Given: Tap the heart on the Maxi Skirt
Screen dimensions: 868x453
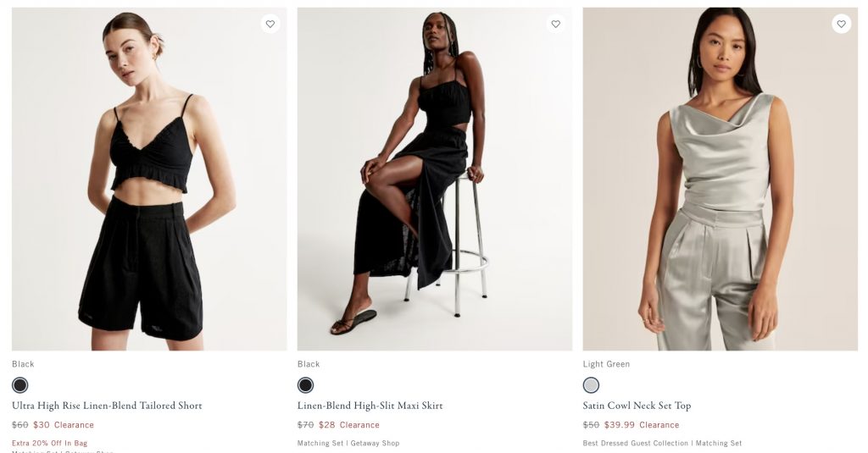Looking at the screenshot, I should pyautogui.click(x=556, y=24).
